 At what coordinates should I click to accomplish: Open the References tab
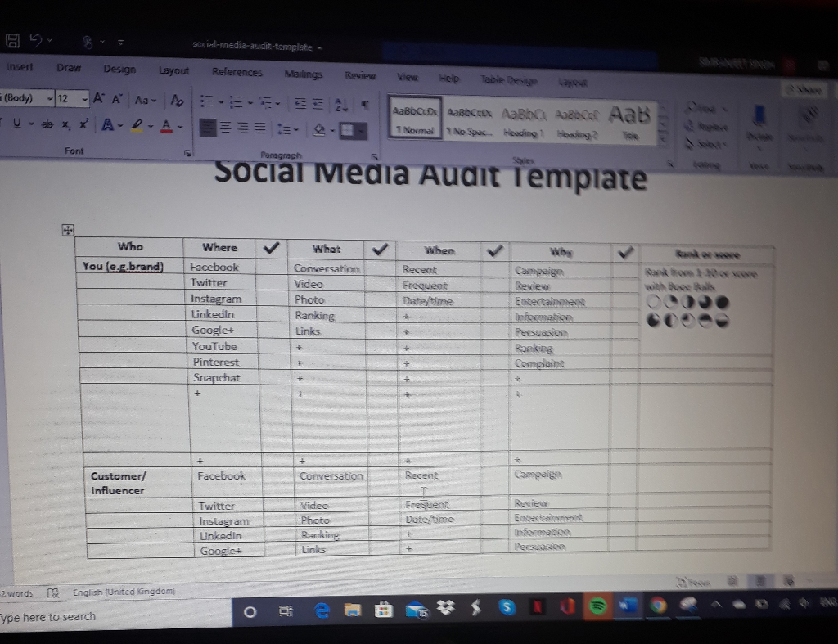(237, 72)
